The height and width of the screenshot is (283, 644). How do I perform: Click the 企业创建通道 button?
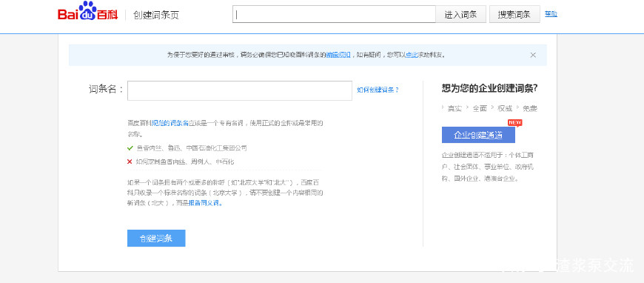[x=478, y=135]
